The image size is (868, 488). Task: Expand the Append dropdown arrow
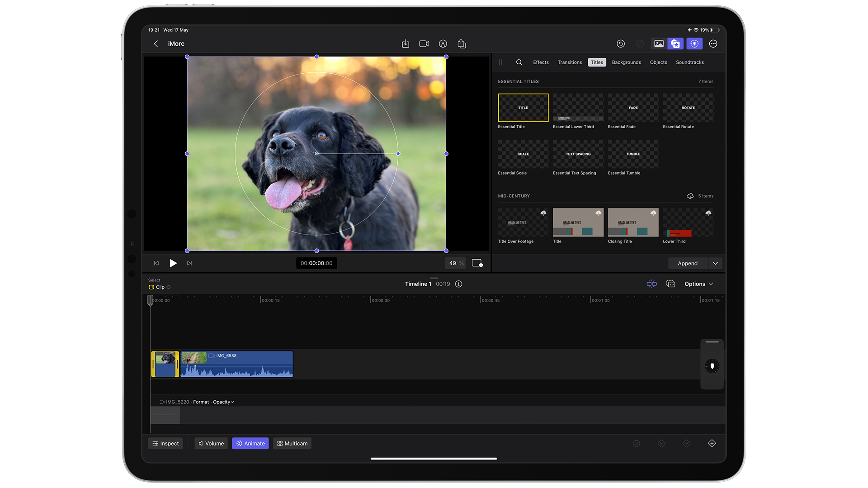[x=715, y=263]
